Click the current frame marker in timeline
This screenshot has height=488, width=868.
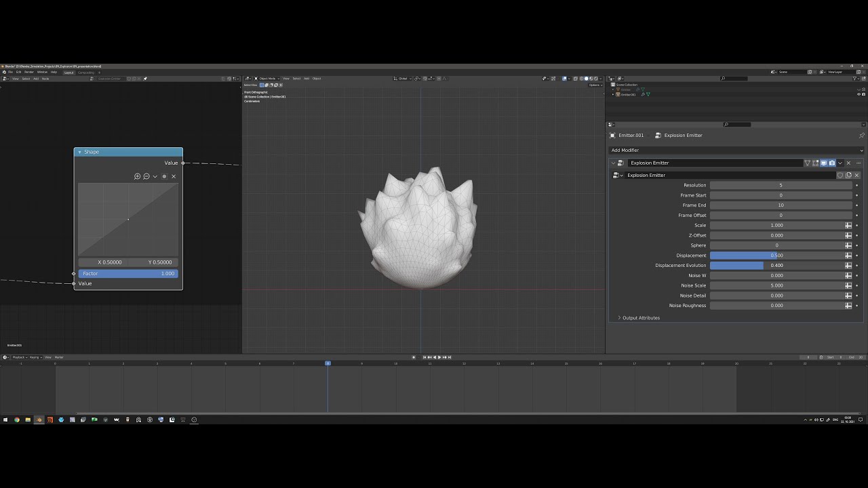328,363
